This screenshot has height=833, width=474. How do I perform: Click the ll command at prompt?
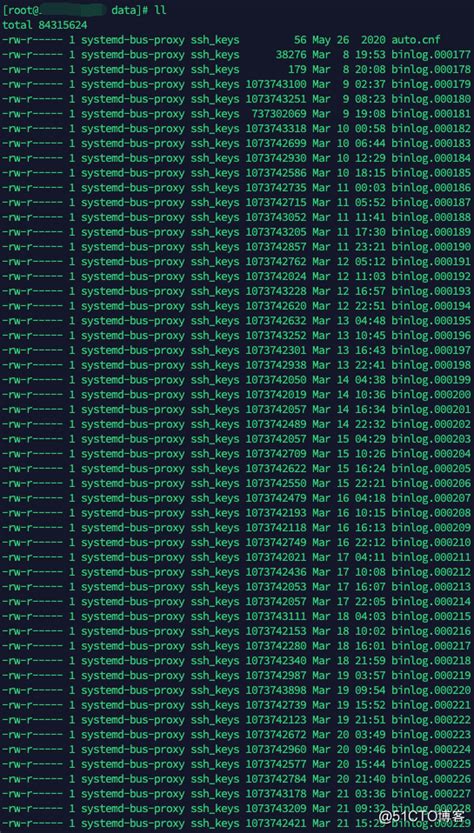click(x=160, y=10)
